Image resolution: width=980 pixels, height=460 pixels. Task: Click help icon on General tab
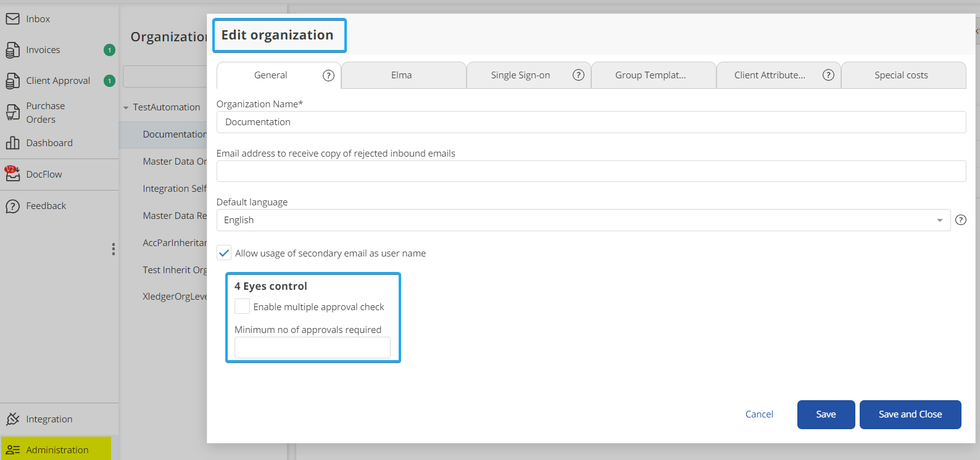coord(328,75)
